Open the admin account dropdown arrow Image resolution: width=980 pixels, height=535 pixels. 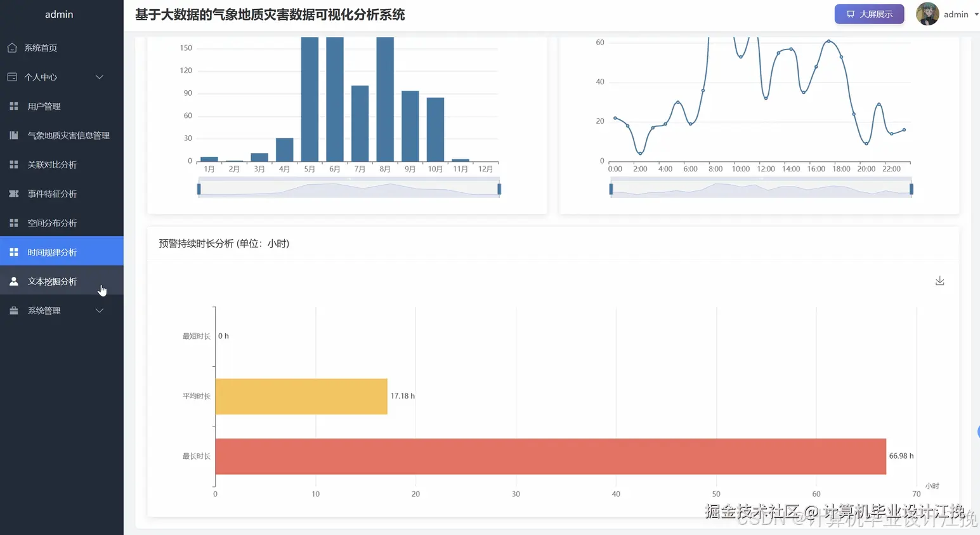pyautogui.click(x=976, y=14)
